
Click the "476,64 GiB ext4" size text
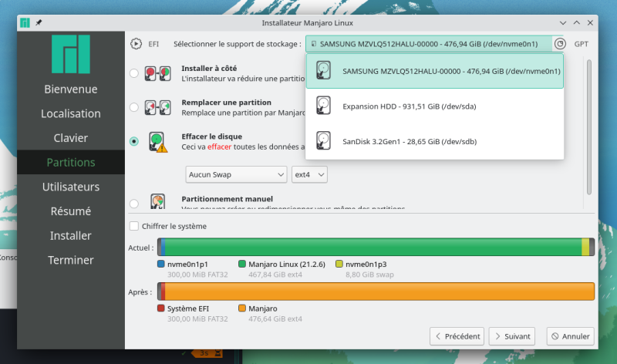click(275, 318)
